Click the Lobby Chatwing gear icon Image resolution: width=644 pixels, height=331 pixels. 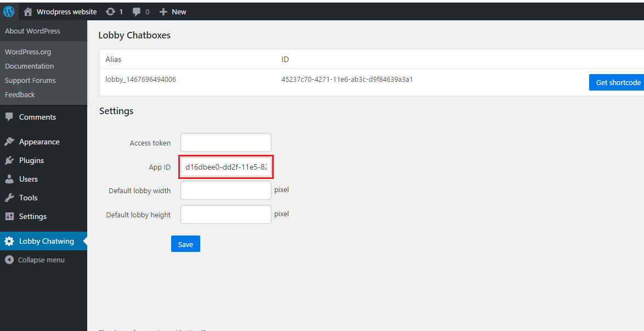click(x=9, y=242)
